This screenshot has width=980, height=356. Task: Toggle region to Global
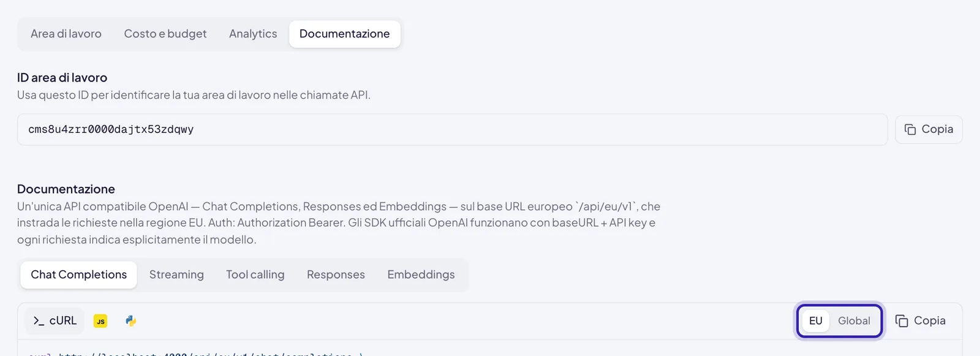point(854,320)
